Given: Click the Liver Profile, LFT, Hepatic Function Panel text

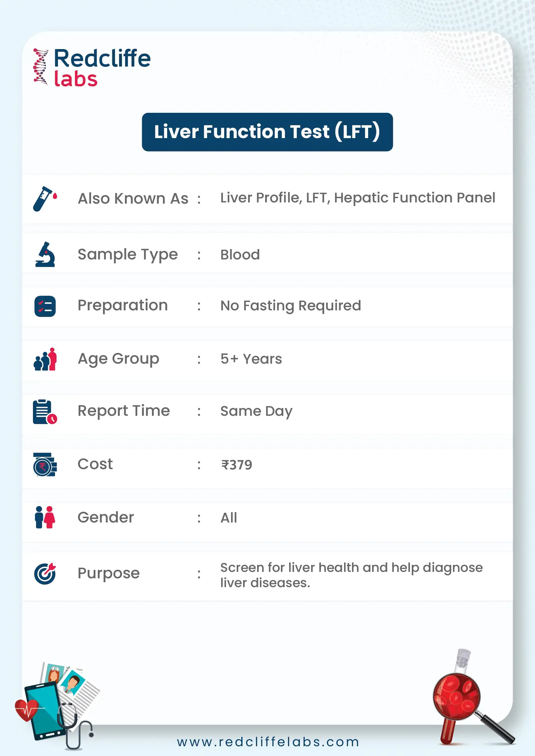Looking at the screenshot, I should (357, 198).
